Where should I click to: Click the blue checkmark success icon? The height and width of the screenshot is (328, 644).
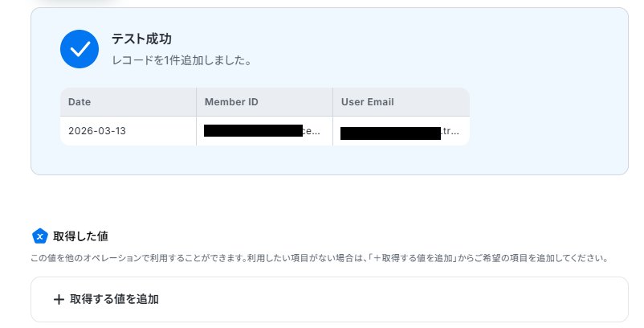point(79,49)
